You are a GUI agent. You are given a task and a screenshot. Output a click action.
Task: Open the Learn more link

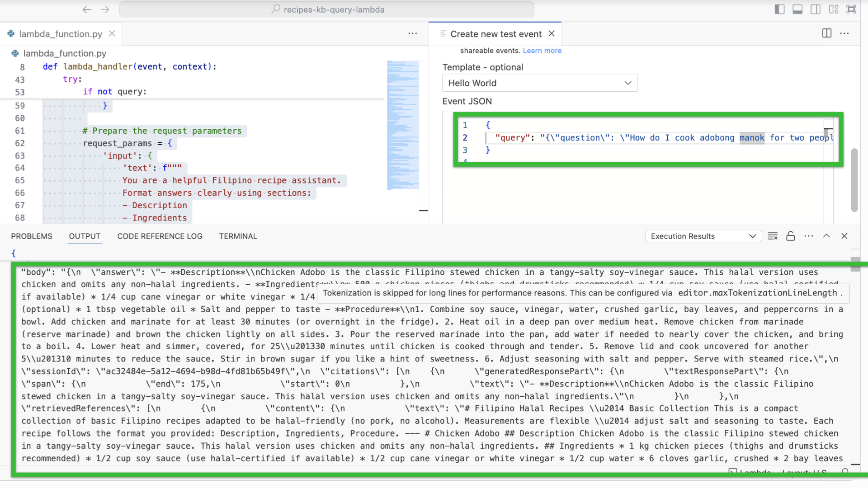(x=542, y=51)
